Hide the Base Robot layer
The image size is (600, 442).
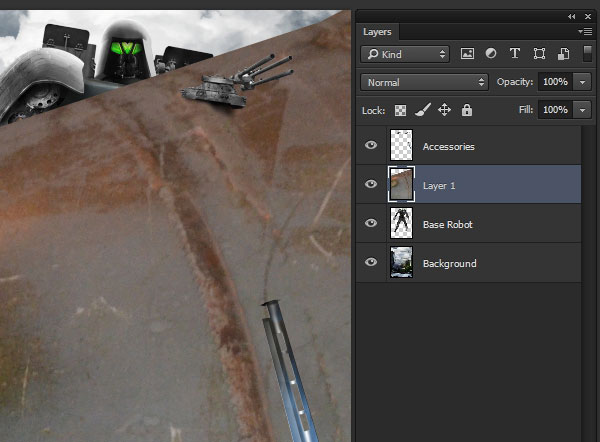click(371, 223)
